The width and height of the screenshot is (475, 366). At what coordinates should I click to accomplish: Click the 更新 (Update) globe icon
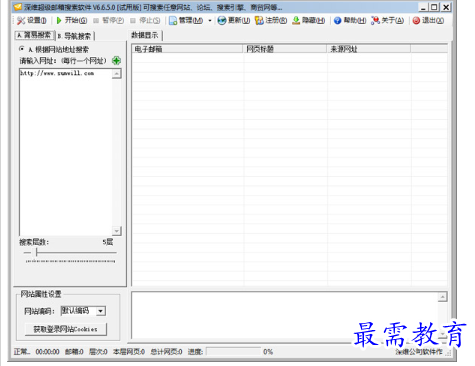pos(222,21)
